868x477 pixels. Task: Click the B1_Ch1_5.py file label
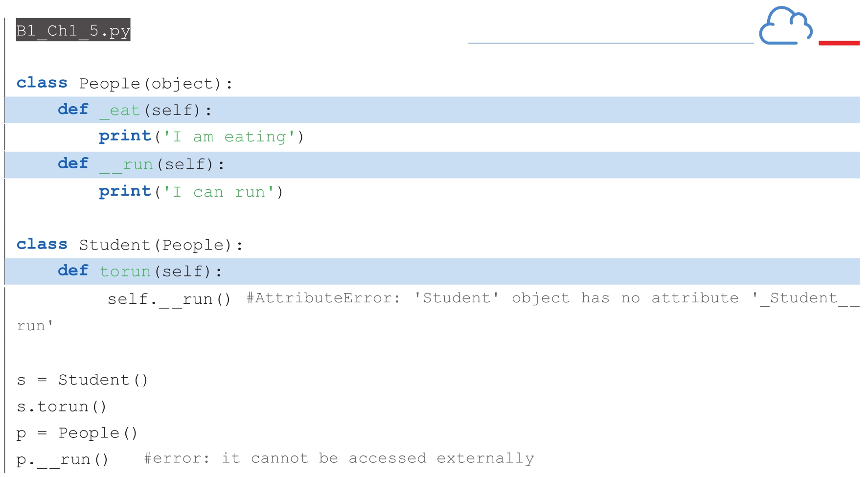73,30
